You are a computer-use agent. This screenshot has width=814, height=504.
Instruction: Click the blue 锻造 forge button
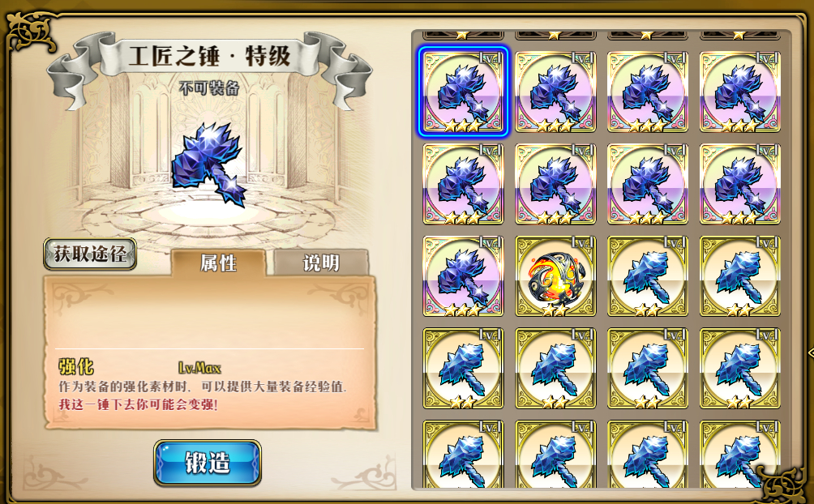(x=207, y=463)
